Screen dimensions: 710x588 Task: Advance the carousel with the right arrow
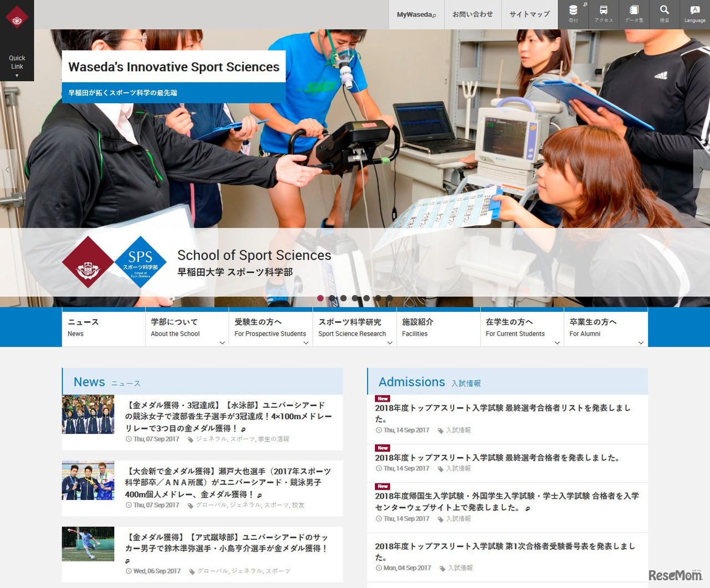701,169
